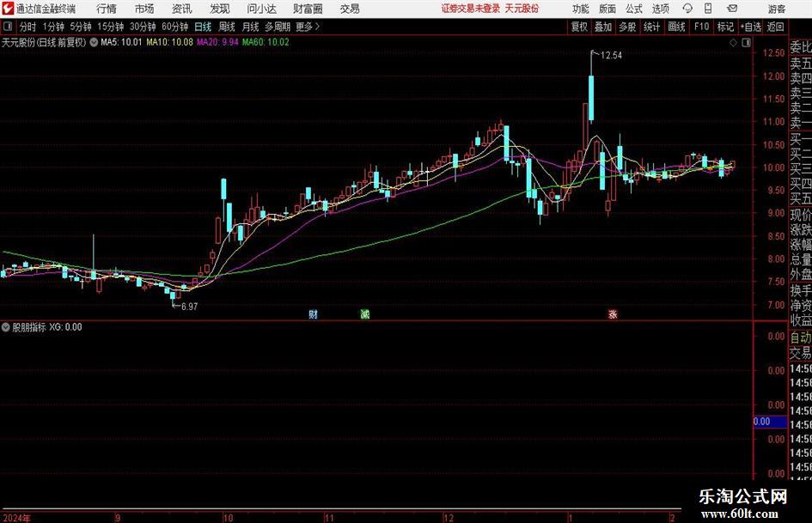The height and width of the screenshot is (523, 812).
Task: Open the 选项 menu
Action: (660, 9)
